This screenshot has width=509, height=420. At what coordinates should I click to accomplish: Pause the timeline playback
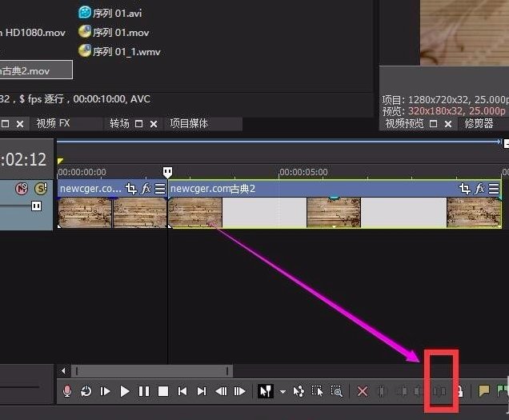pyautogui.click(x=144, y=391)
